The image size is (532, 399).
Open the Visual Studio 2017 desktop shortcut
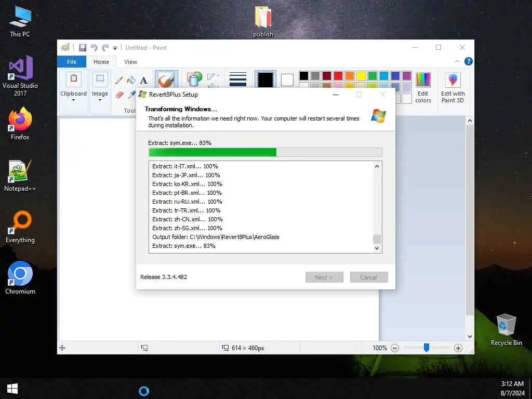[20, 76]
